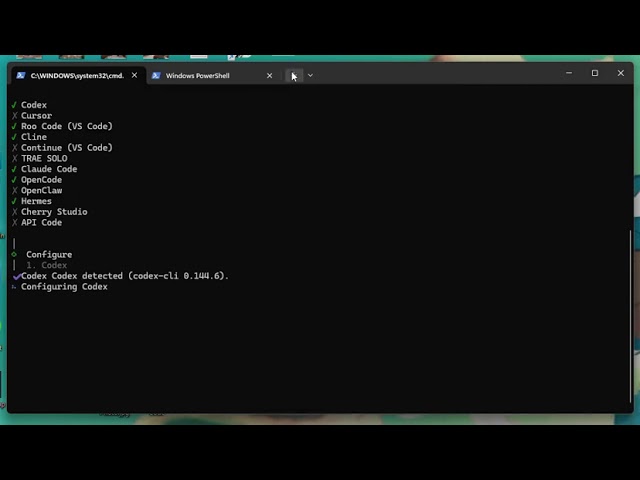Click the dimmed '1. Codex' entry
640x480 pixels.
click(47, 265)
